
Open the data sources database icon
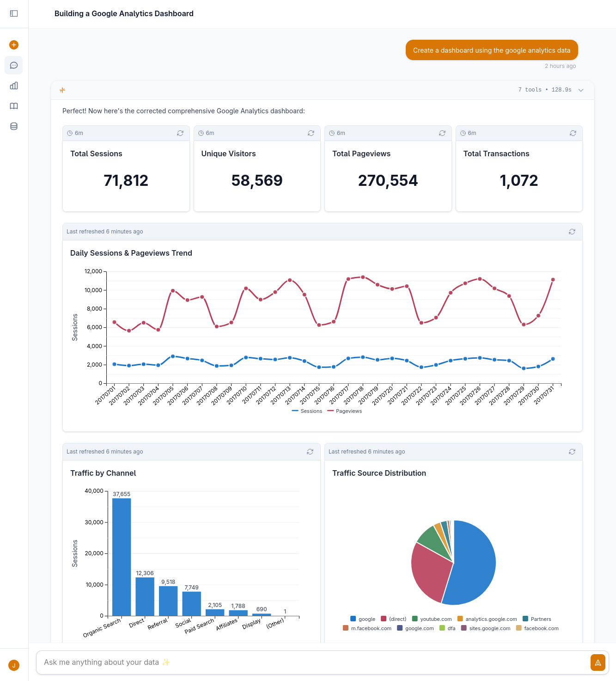click(14, 126)
